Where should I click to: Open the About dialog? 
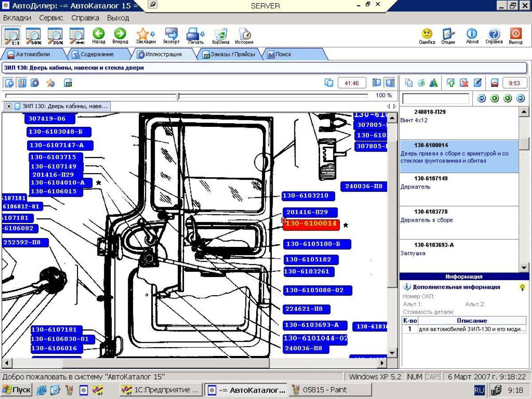tap(472, 36)
